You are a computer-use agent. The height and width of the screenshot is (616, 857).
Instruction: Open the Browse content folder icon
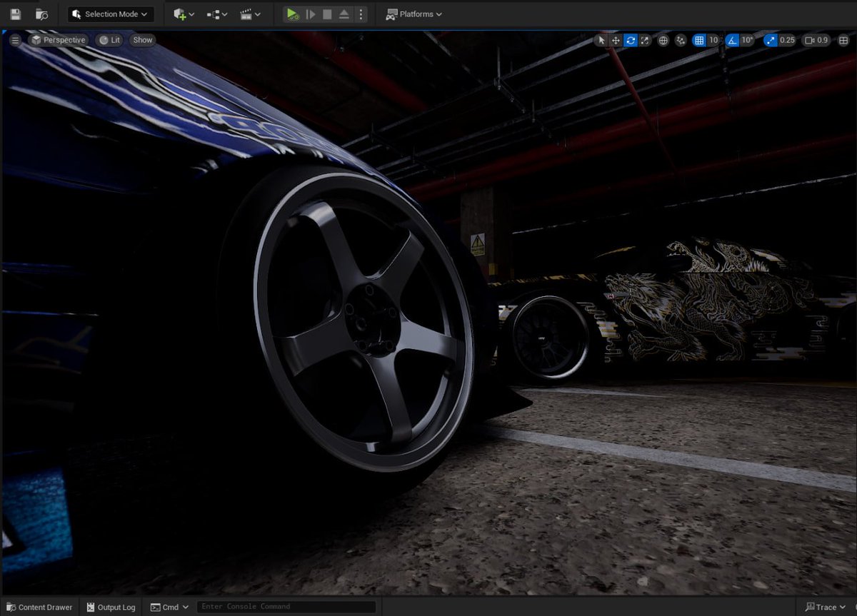click(42, 14)
